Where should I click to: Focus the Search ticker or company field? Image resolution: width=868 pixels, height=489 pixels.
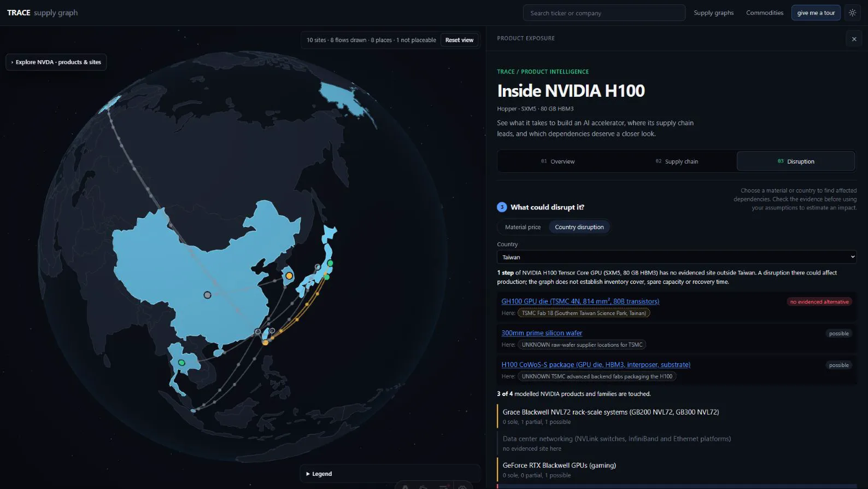pos(604,13)
